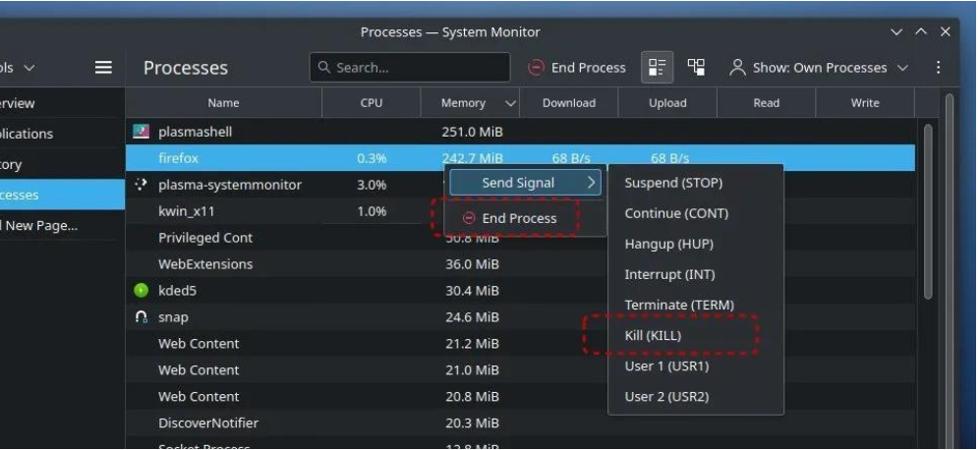Sort processes by CPU column header
This screenshot has width=980, height=450.
click(x=371, y=103)
